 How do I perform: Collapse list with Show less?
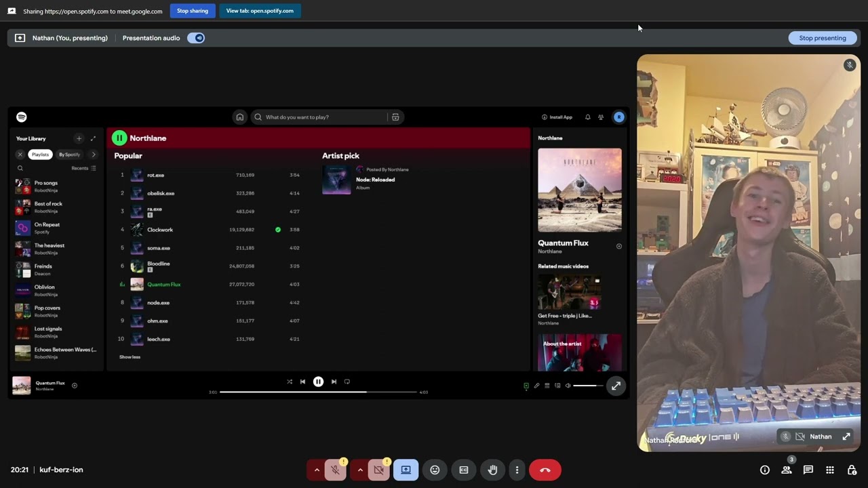(x=130, y=357)
